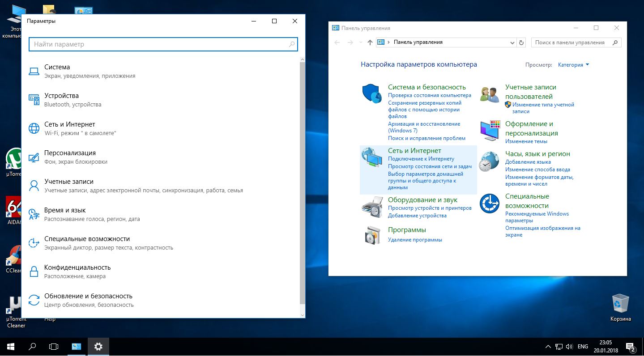Open the Учетные записи settings category
Screen dimensions: 644x356
[69, 182]
